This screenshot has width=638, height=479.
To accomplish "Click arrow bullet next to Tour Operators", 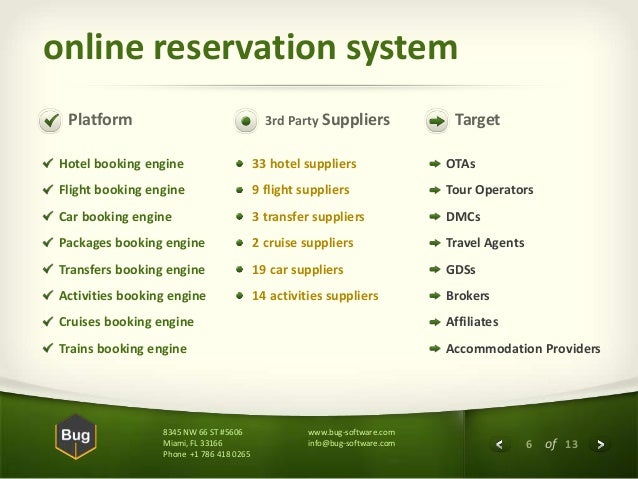I will pos(435,190).
